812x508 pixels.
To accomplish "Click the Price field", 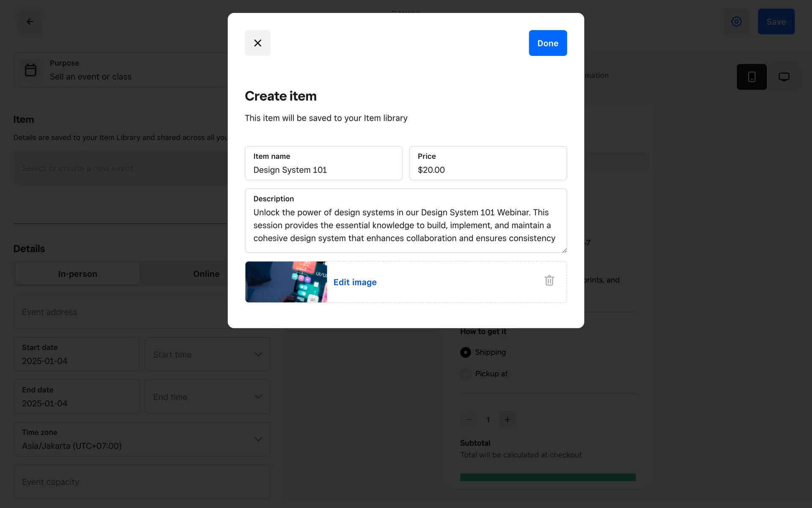I will click(x=487, y=170).
